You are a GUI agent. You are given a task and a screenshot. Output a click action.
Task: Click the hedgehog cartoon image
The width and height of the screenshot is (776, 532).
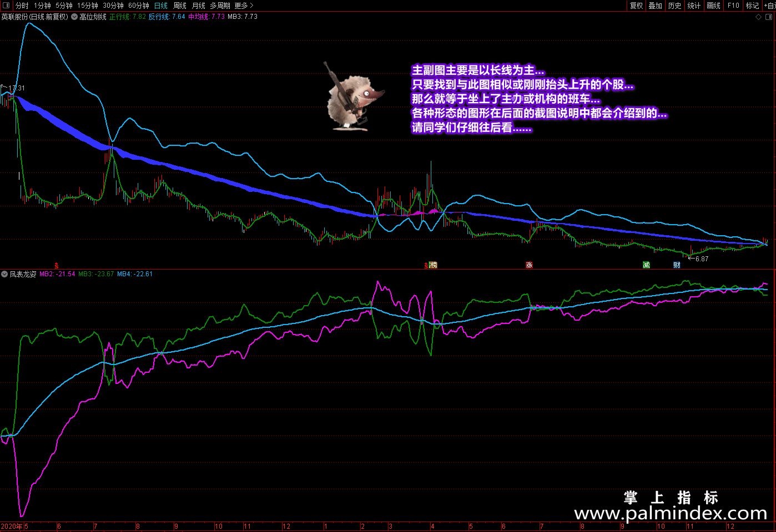354,97
